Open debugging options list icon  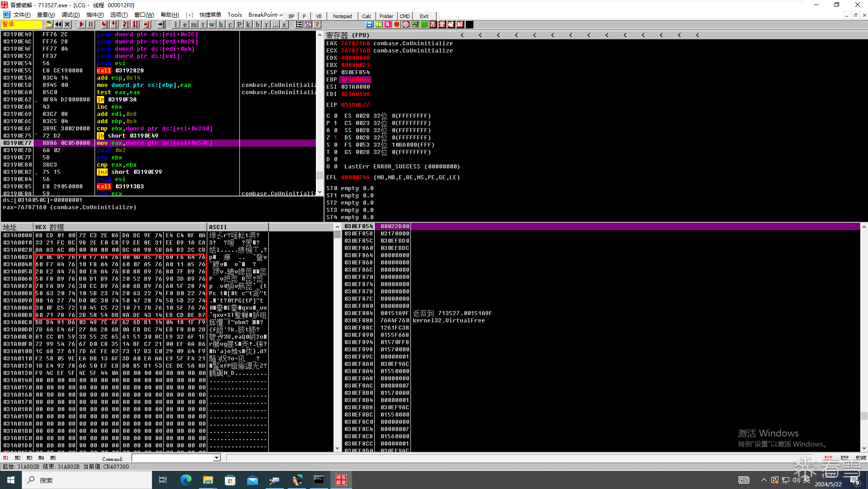click(x=299, y=24)
